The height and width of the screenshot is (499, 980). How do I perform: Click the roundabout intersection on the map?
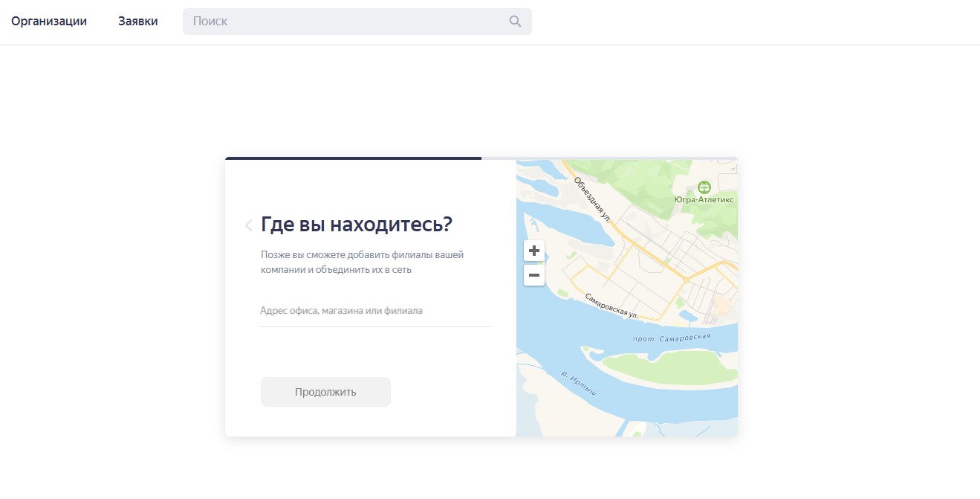pos(686,280)
